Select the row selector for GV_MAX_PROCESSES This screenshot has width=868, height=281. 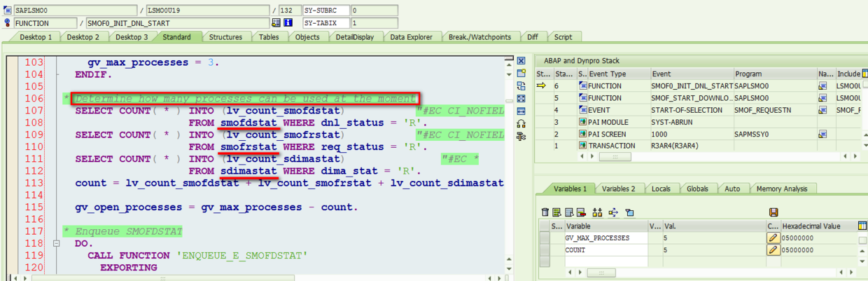pyautogui.click(x=545, y=238)
